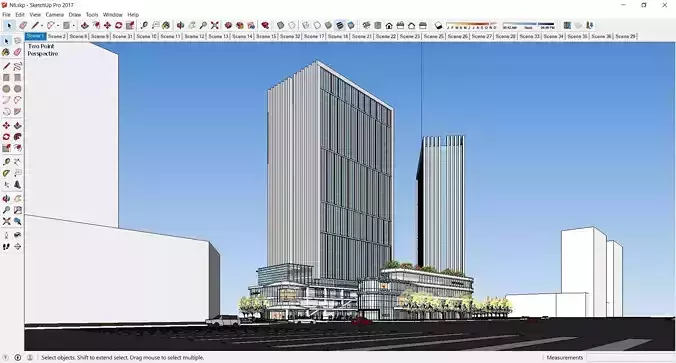The height and width of the screenshot is (363, 676).
Task: Click Push/Pull tool in top toolbar
Action: click(x=84, y=25)
